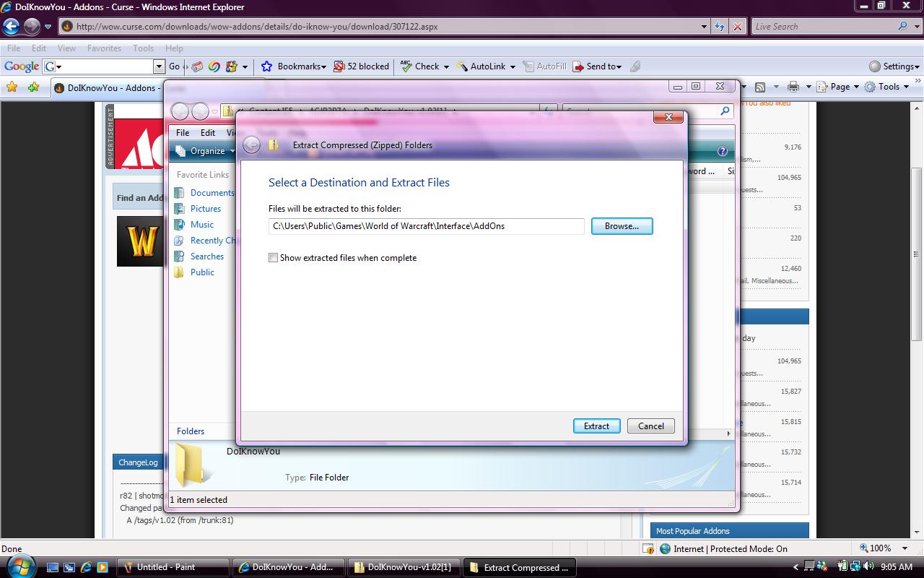Open Pictures in Favorite Links
The width and height of the screenshot is (924, 578).
click(206, 209)
